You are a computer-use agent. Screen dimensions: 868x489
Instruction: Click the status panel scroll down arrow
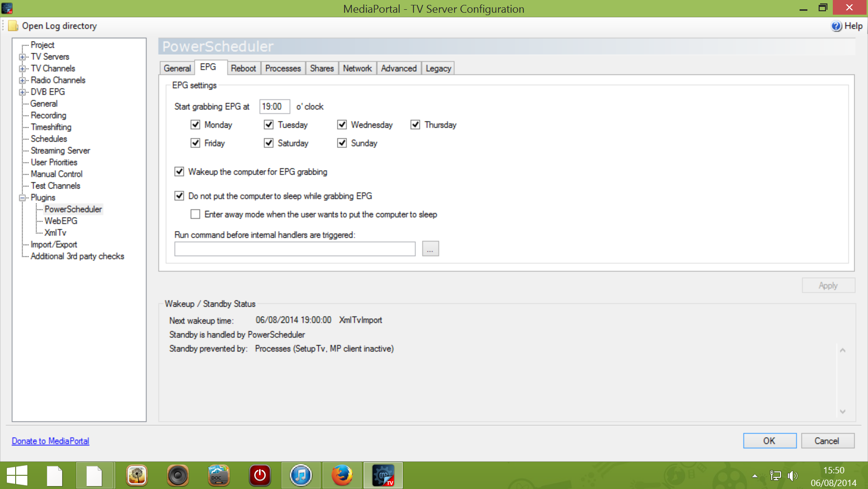click(843, 412)
